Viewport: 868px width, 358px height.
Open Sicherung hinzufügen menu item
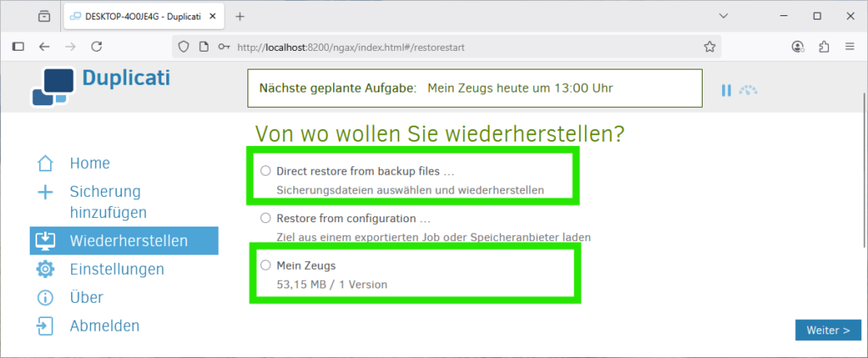[108, 202]
